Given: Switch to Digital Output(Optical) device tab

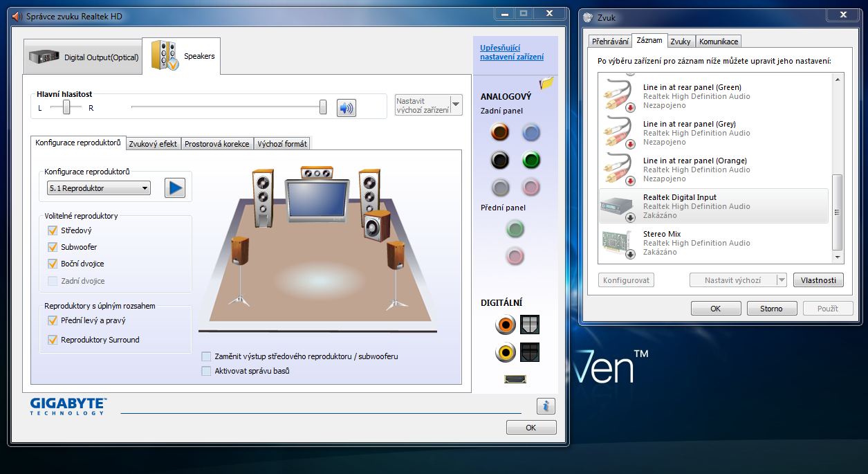Looking at the screenshot, I should [83, 57].
